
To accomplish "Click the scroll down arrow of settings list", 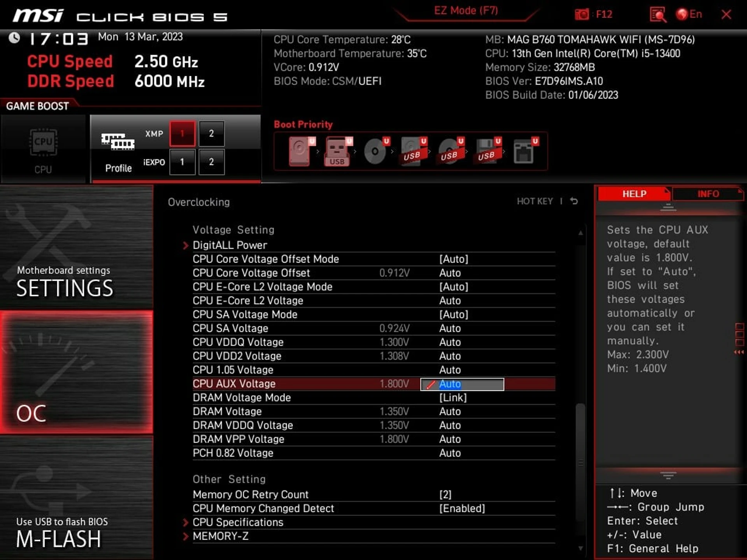I will pyautogui.click(x=580, y=548).
